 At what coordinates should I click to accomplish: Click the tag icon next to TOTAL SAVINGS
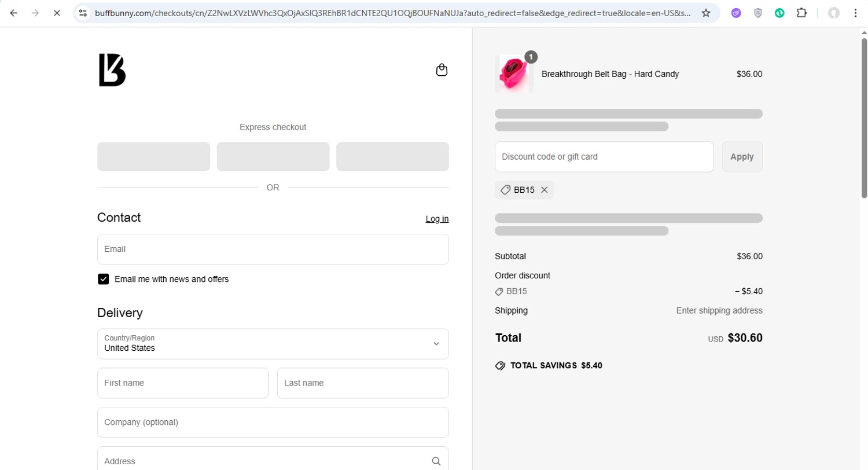tap(501, 366)
